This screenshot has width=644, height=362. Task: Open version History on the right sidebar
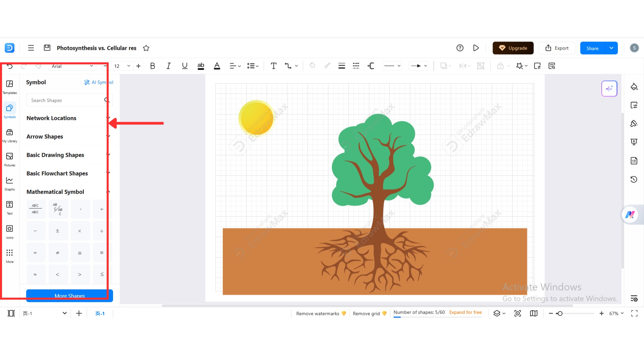[634, 179]
